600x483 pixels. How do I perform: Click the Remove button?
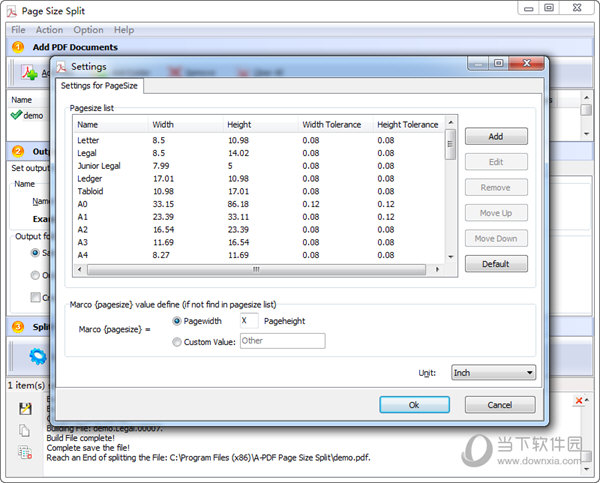(496, 188)
